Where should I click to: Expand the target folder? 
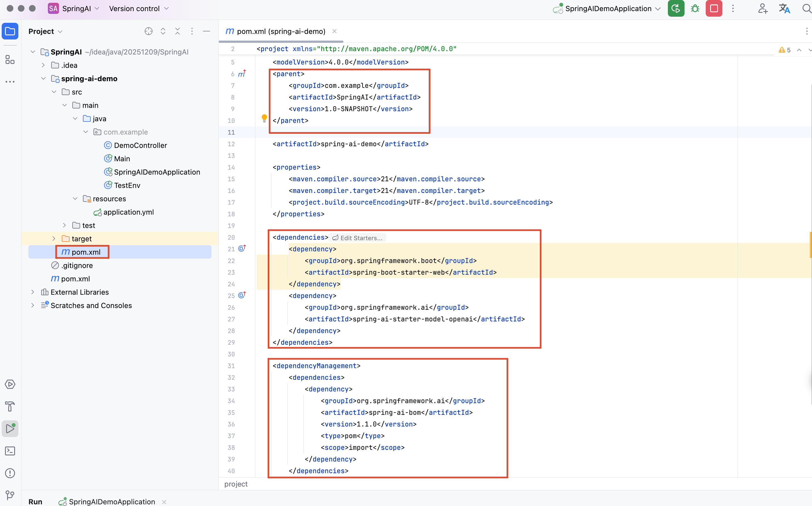tap(54, 239)
